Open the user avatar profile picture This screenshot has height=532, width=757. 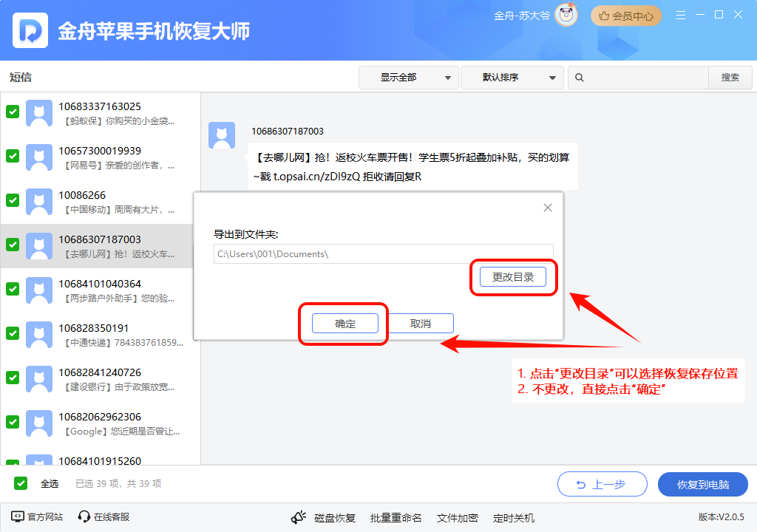pos(566,15)
